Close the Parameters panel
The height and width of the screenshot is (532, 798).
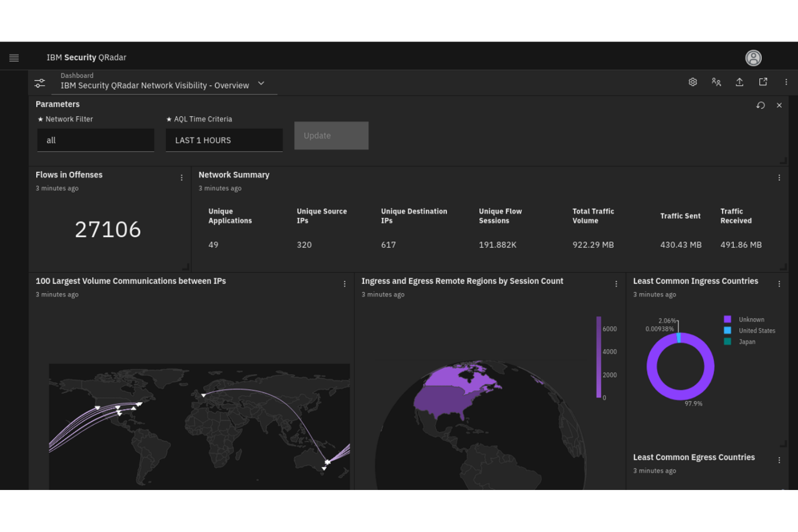coord(779,105)
